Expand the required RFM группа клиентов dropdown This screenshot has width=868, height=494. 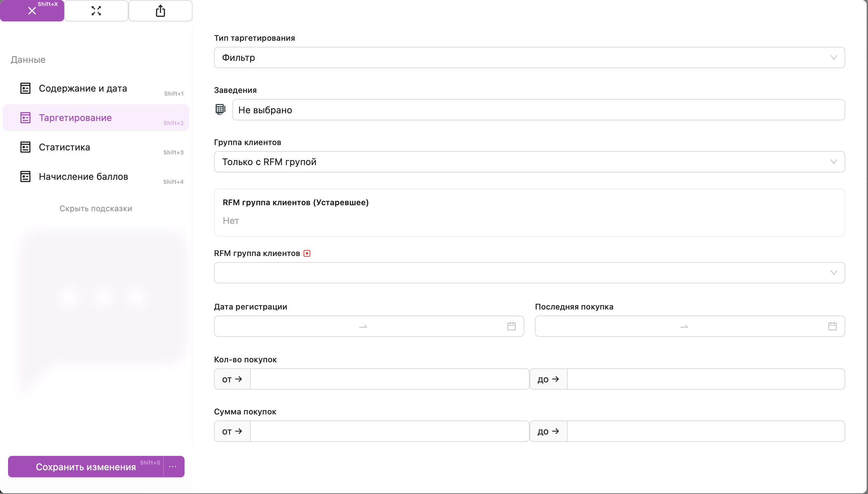(x=529, y=273)
